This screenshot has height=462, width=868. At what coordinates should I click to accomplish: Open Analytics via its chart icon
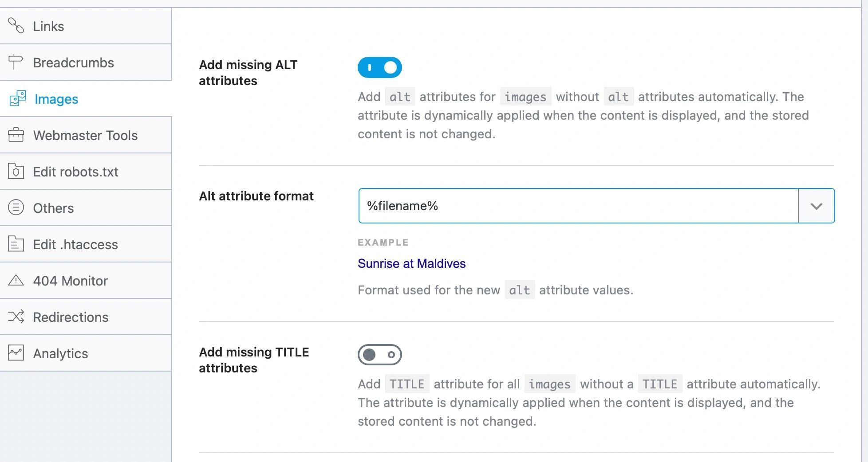tap(17, 353)
